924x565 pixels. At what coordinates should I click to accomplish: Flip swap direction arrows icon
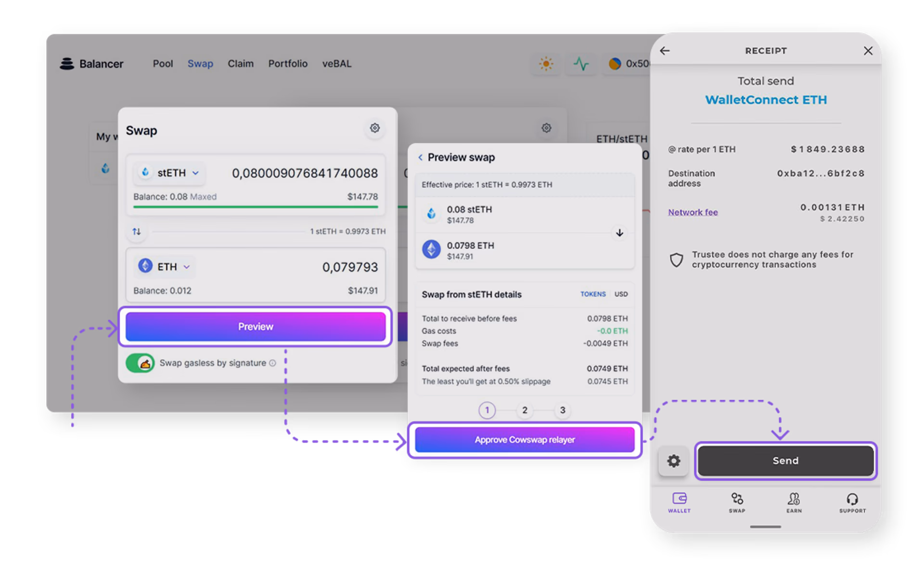[x=137, y=232]
